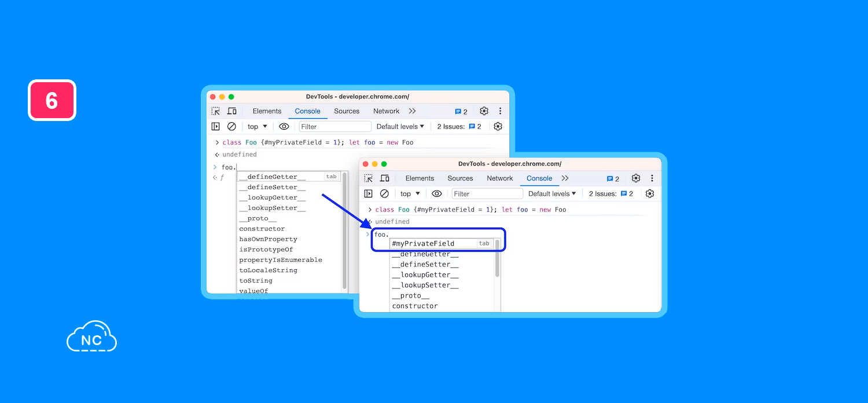Open DevTools settings gear in back window

click(484, 111)
